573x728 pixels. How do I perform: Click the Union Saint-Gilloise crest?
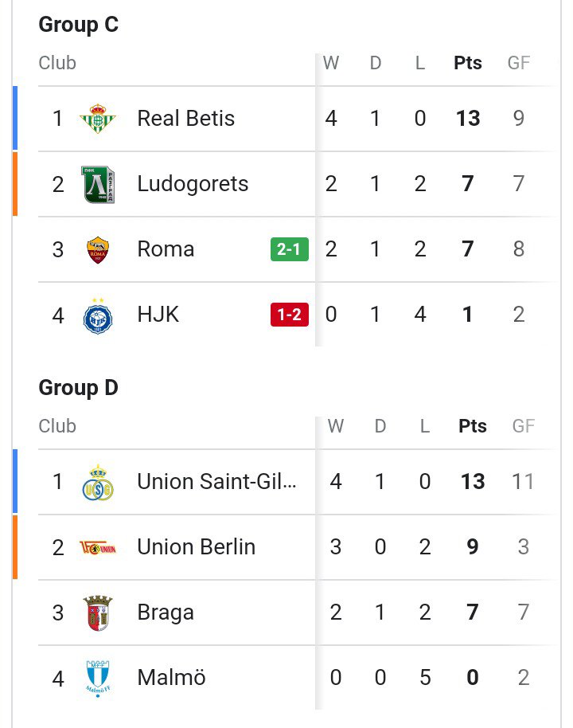[97, 483]
